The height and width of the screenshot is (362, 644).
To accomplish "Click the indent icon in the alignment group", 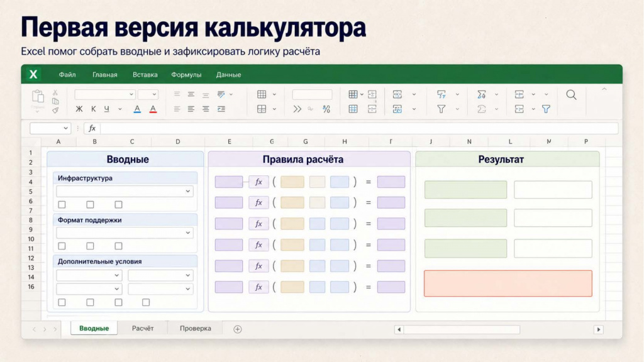I will tap(221, 109).
